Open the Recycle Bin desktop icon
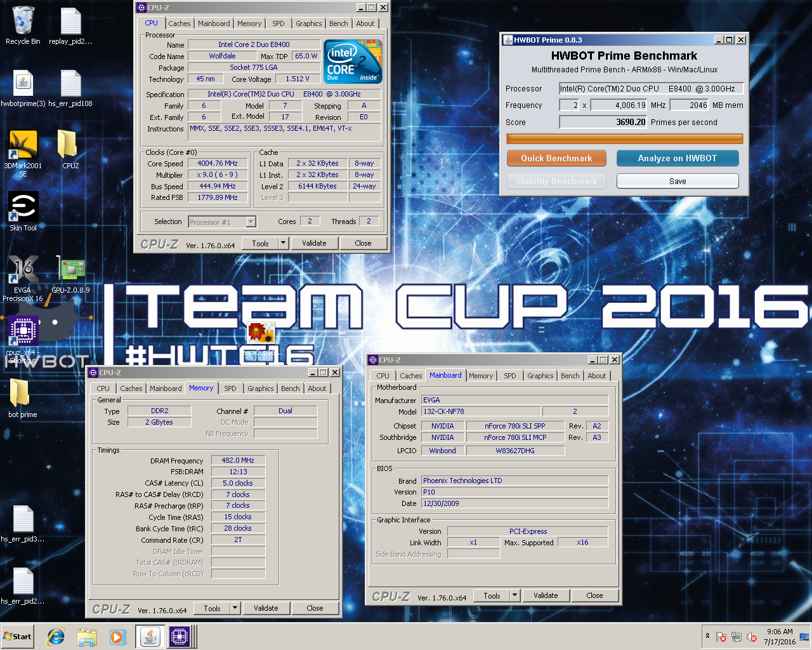Viewport: 812px width, 650px height. (x=23, y=25)
